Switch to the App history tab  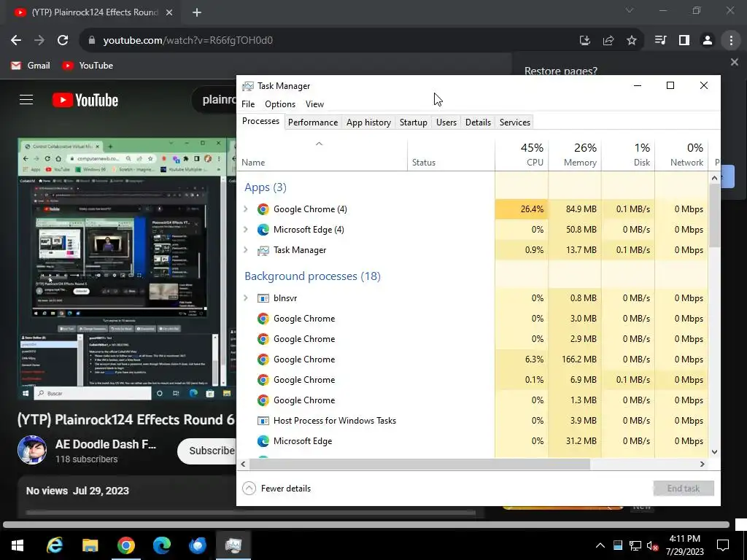click(368, 122)
